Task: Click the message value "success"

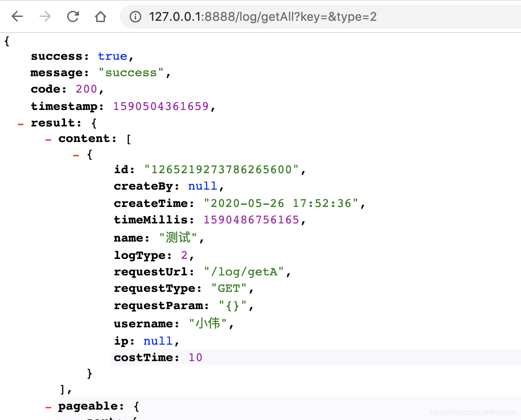Action: [131, 73]
